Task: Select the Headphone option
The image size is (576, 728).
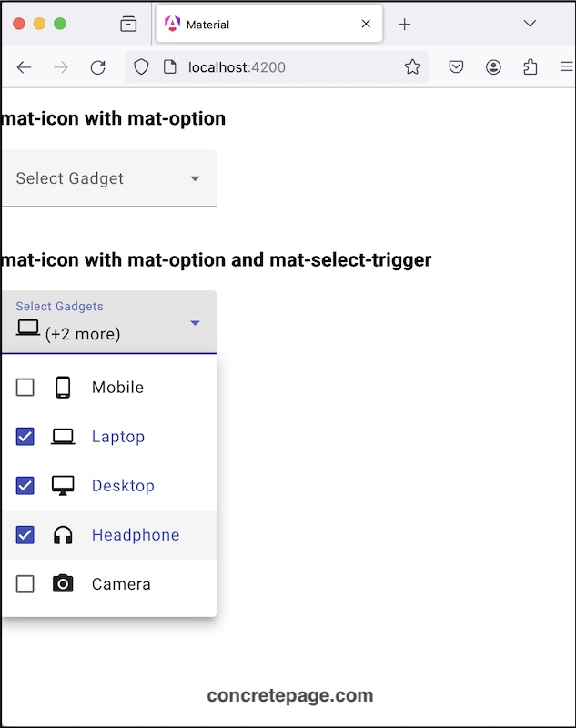Action: pyautogui.click(x=136, y=535)
